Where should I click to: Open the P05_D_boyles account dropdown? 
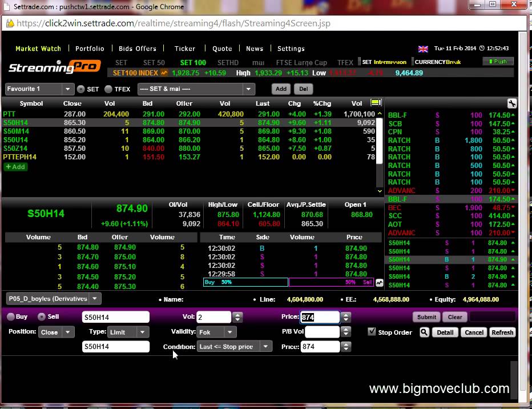point(54,299)
